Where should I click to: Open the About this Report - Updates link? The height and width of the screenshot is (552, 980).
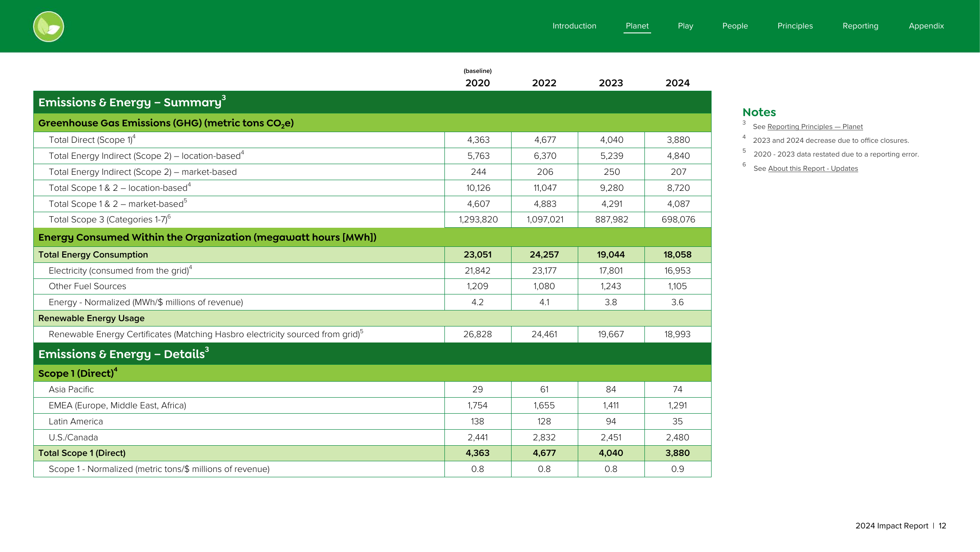(x=813, y=169)
